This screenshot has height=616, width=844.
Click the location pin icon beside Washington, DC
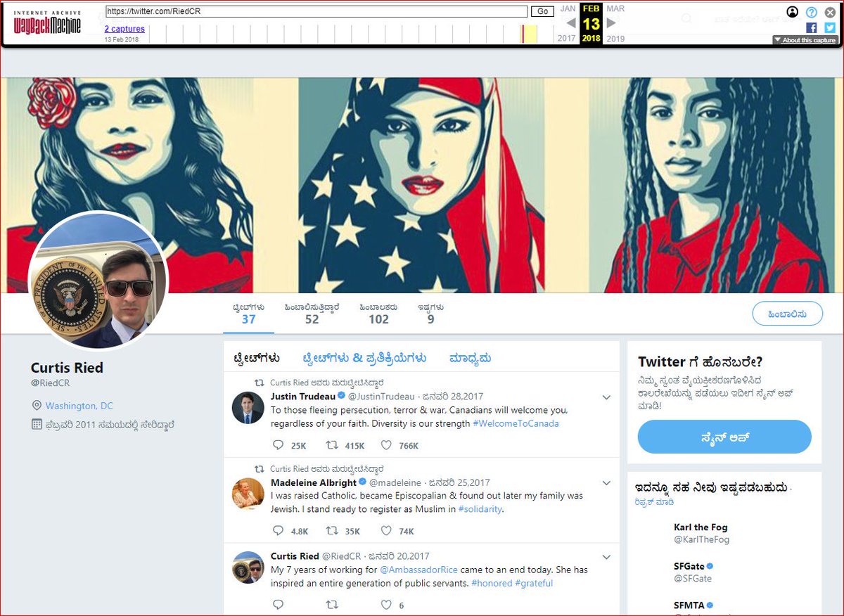pyautogui.click(x=37, y=406)
